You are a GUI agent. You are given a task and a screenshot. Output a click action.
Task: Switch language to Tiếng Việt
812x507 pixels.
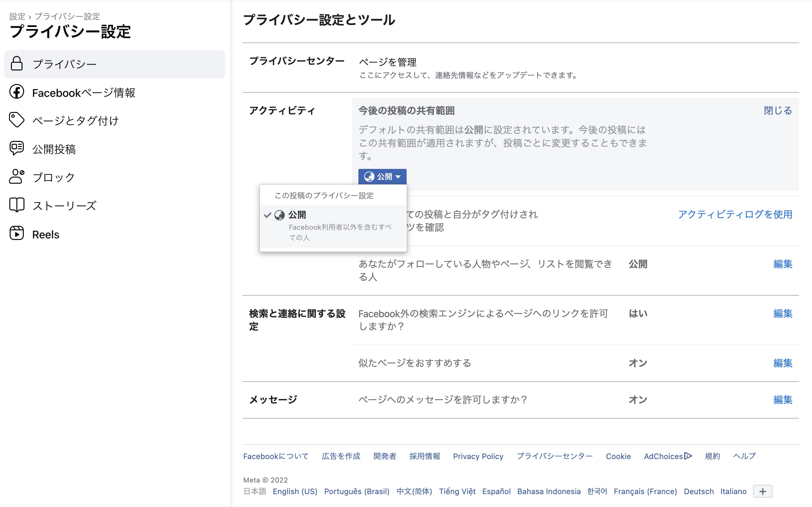[x=457, y=491]
